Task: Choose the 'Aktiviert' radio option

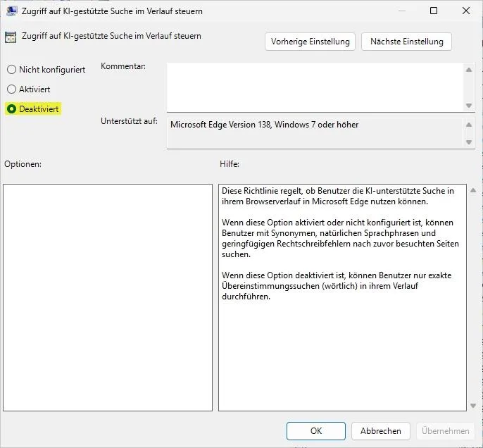Action: click(11, 89)
